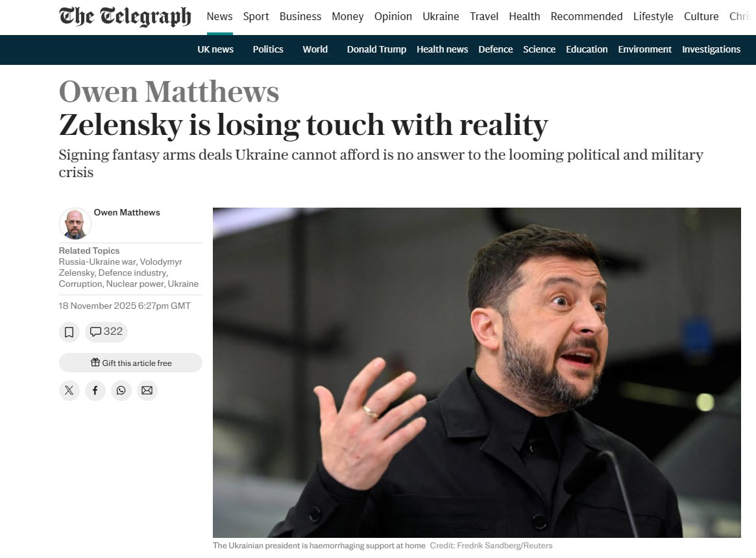Save article with bookmark icon
Viewport: 756px width, 558px height.
tap(69, 332)
